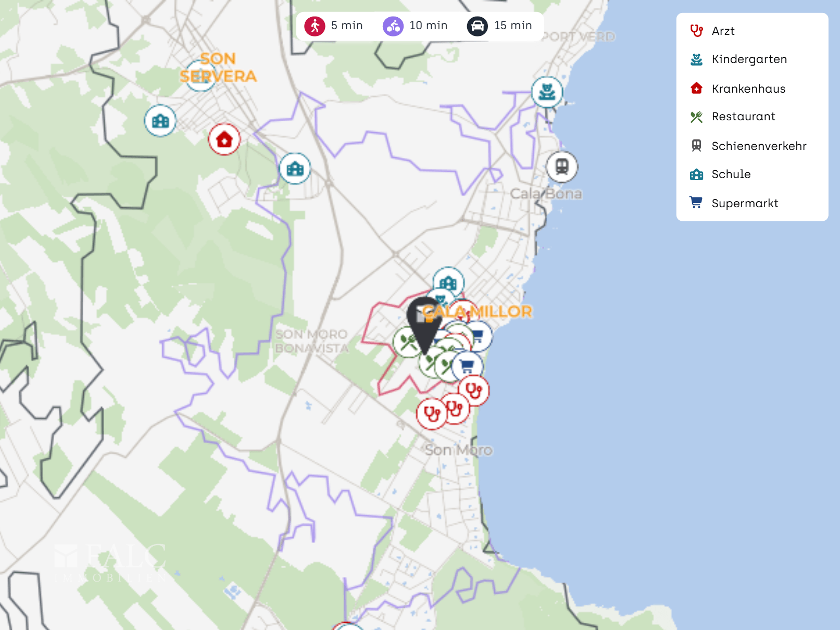Select Kindergarten in the legend
840x630 pixels.
[x=748, y=59]
